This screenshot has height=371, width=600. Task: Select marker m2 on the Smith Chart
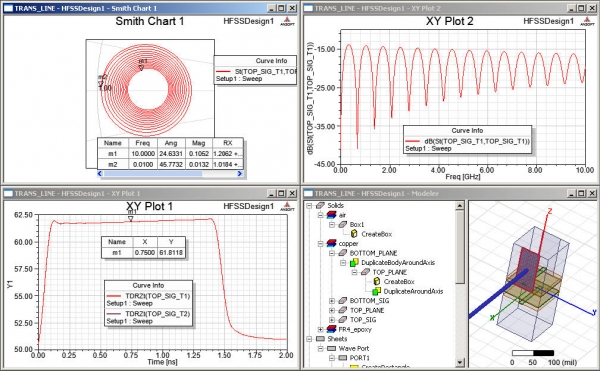[x=101, y=83]
